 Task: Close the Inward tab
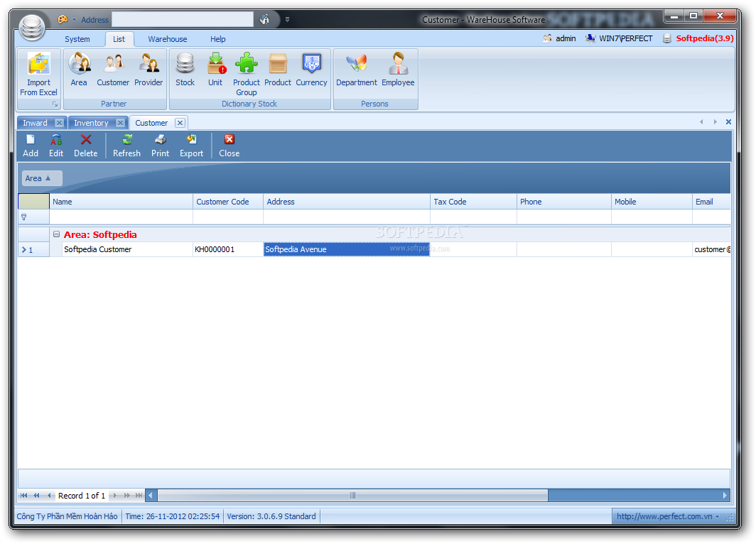point(59,123)
